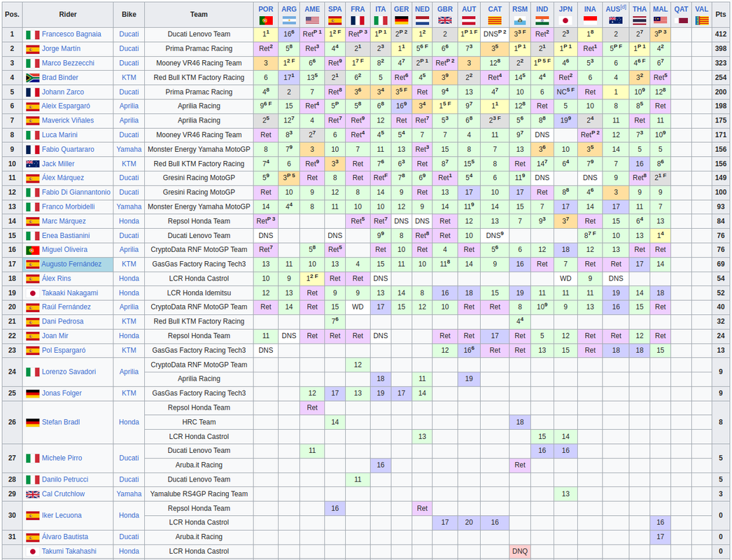The image size is (732, 560).
Task: Open Aprilia link in Aleix Espargaró's row
Action: (129, 106)
